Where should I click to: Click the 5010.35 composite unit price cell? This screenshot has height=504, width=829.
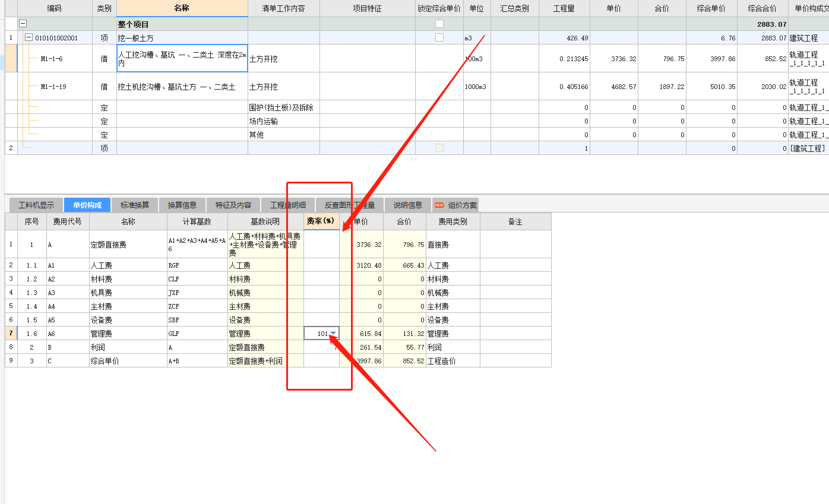pos(711,87)
